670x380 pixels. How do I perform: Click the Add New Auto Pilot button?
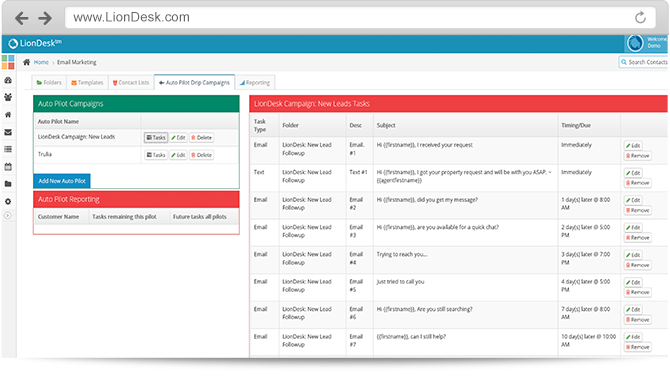pos(62,181)
